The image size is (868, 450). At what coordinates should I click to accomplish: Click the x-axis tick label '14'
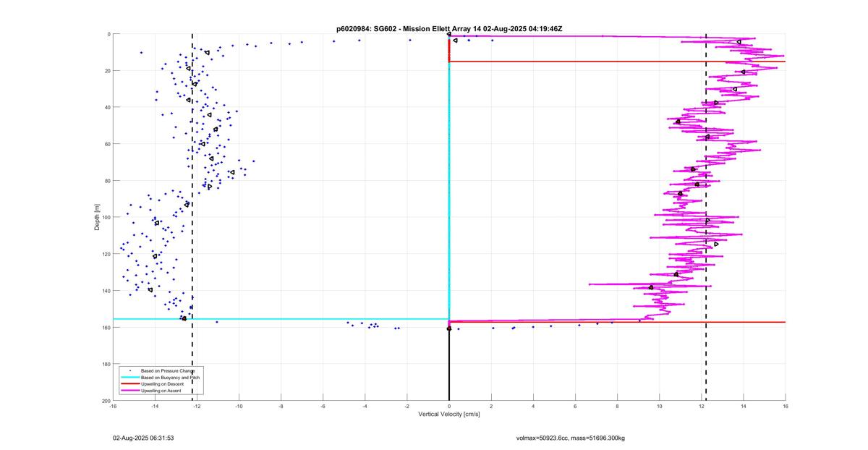click(x=743, y=406)
